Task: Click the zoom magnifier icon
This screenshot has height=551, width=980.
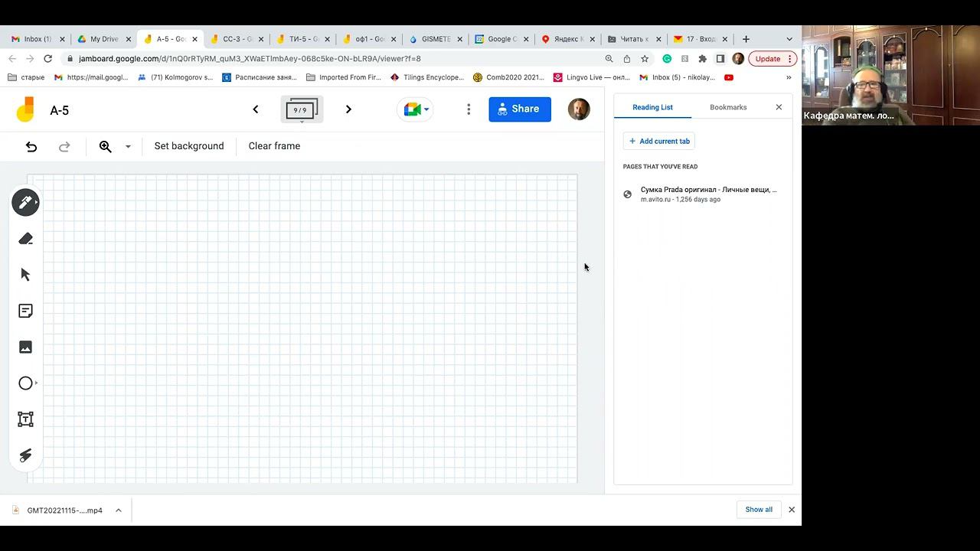Action: pyautogui.click(x=106, y=146)
